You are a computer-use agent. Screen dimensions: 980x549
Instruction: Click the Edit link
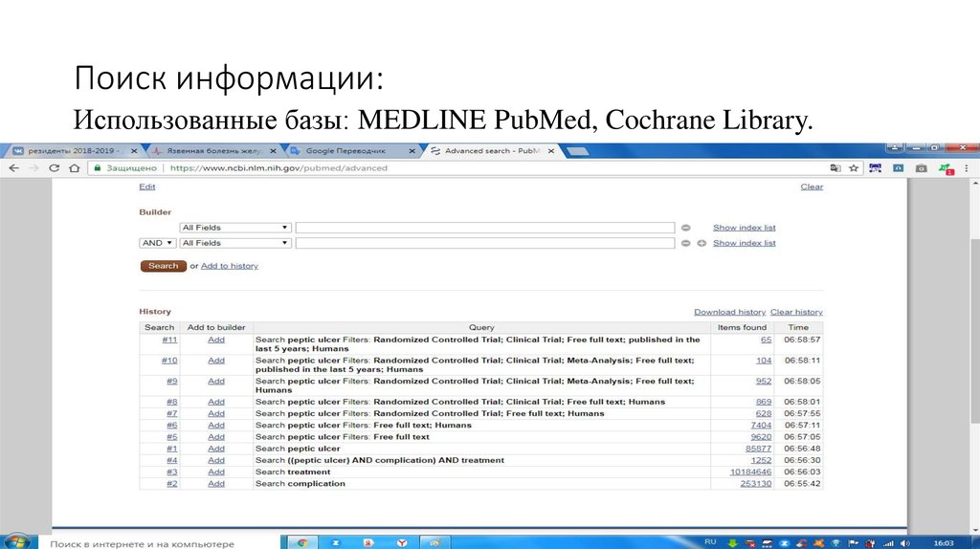pos(146,187)
